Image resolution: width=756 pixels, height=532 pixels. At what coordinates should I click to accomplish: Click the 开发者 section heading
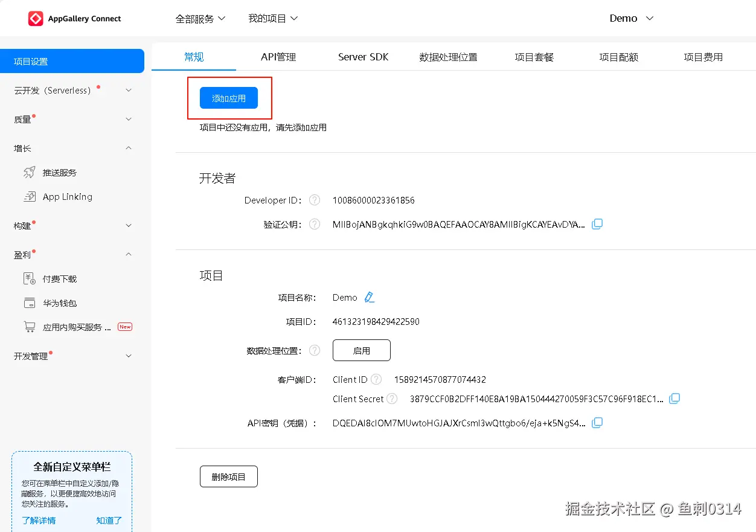click(x=217, y=178)
